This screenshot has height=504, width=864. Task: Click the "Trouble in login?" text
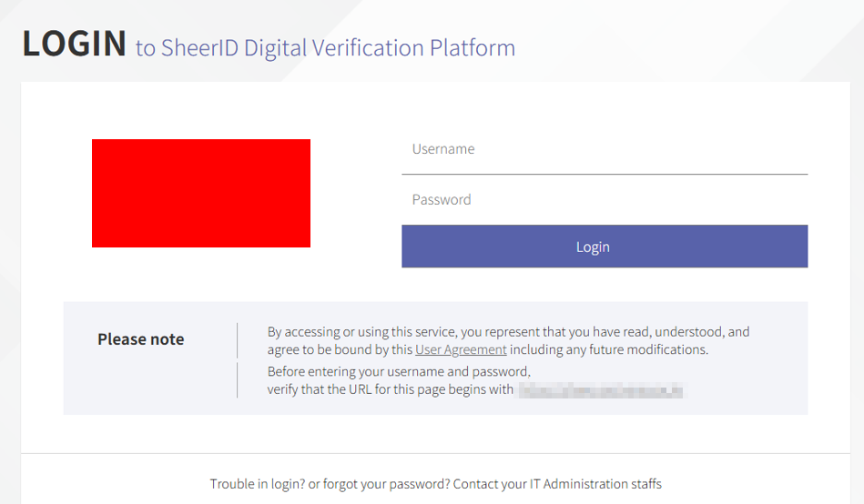coord(257,484)
